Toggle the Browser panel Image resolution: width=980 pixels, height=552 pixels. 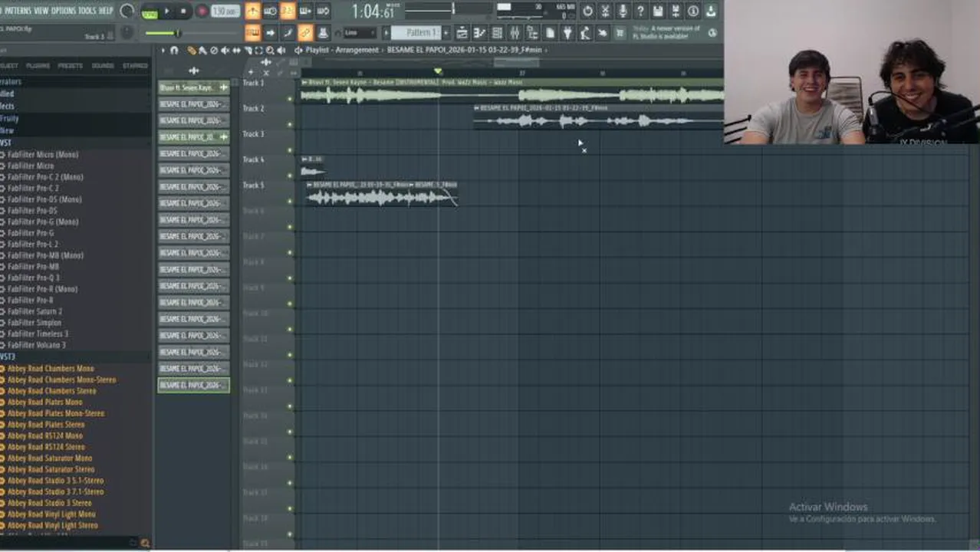532,33
